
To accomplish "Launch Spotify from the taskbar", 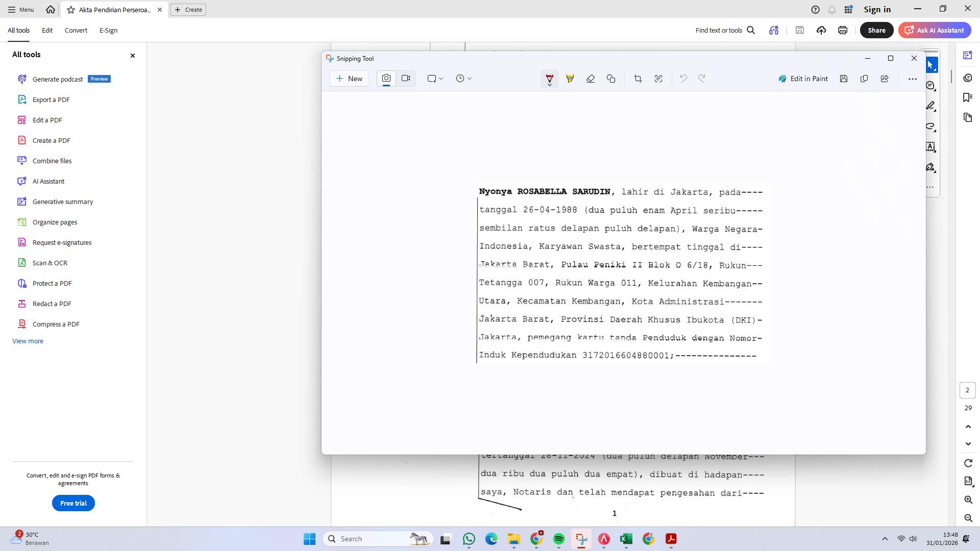I will (560, 539).
